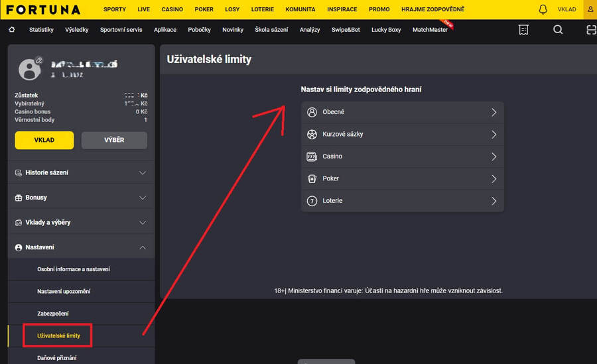Click the Fortuna logo
Image resolution: width=597 pixels, height=364 pixels.
click(x=43, y=9)
